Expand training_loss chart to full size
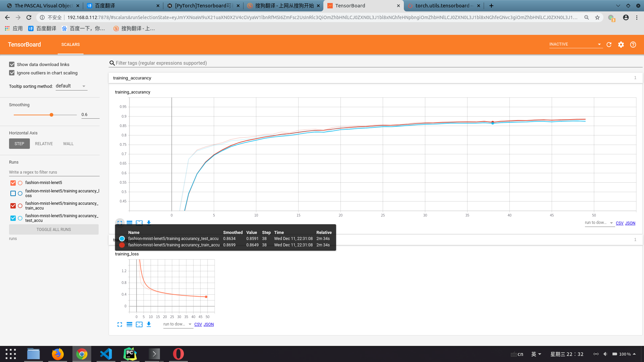The width and height of the screenshot is (644, 362). click(x=120, y=324)
